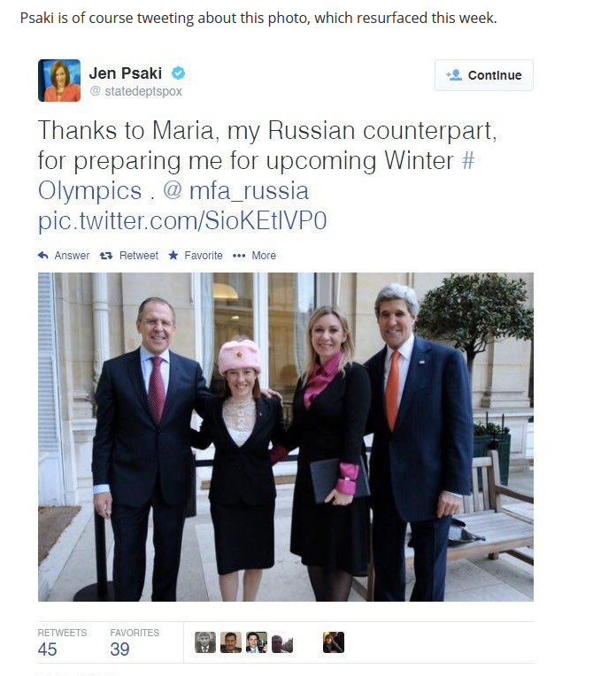Image resolution: width=616 pixels, height=676 pixels.
Task: Click the fourth retweeter avatar
Action: (x=282, y=642)
